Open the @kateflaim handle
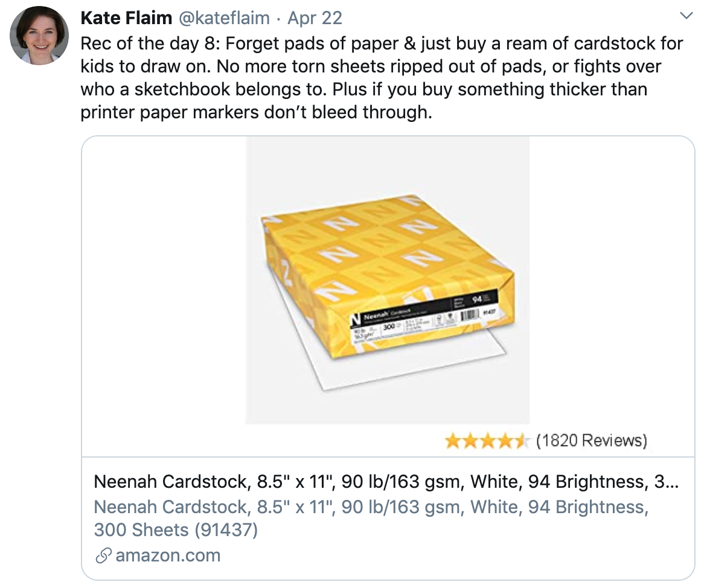Viewport: 704px width, 588px height. (x=224, y=18)
